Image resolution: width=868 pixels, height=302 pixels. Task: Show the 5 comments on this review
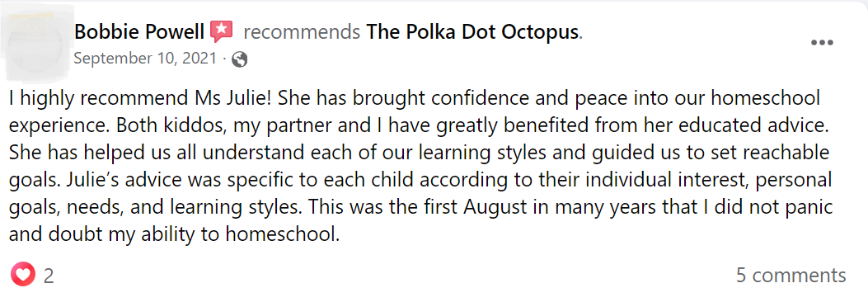pyautogui.click(x=791, y=276)
